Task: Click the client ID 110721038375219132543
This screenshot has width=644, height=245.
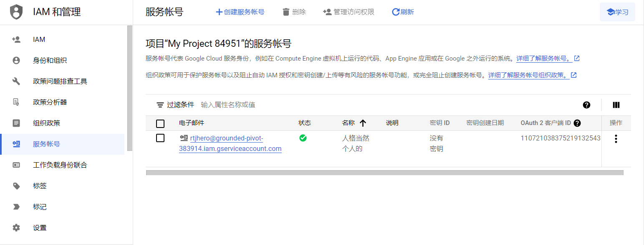Action: pos(561,138)
